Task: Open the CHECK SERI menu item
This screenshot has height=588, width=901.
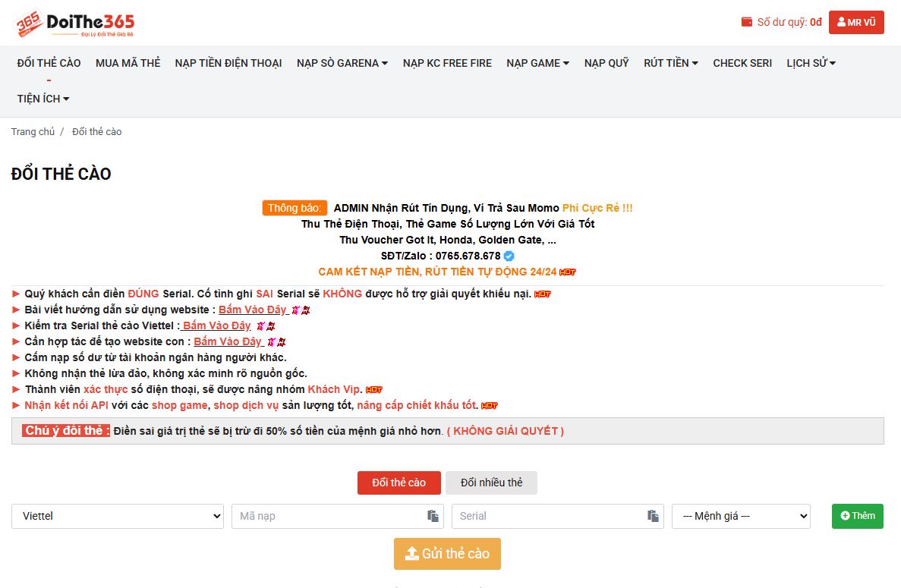Action: (742, 63)
